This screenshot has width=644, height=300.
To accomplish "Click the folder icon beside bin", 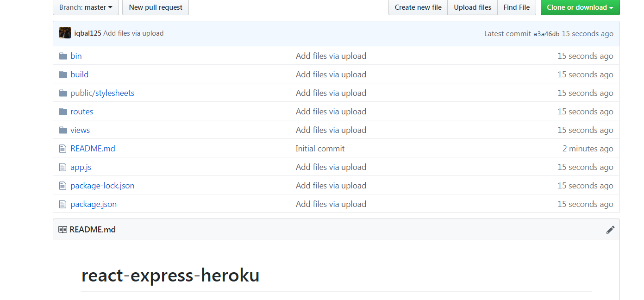I will pos(63,56).
